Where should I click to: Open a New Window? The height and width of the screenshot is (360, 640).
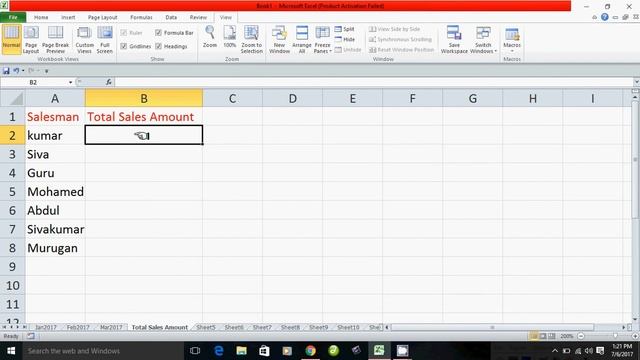(x=279, y=39)
